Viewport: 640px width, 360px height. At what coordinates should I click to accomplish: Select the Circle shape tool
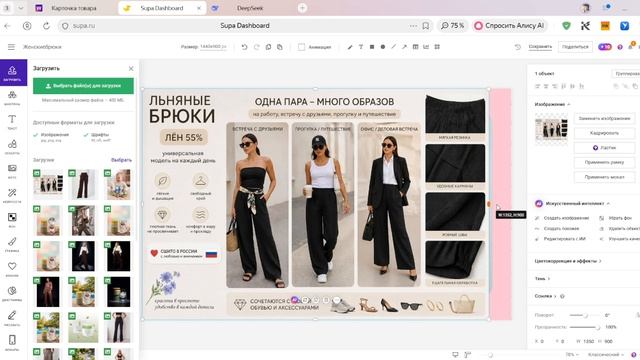pos(383,47)
